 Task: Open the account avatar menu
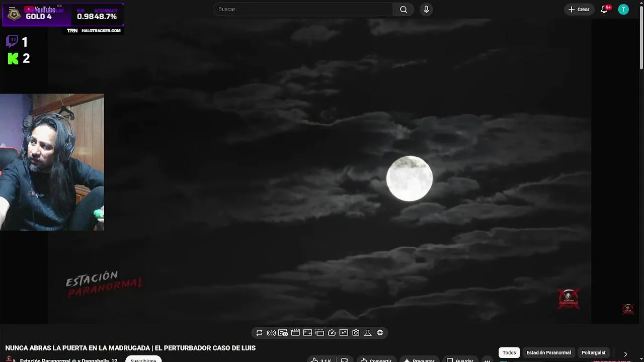[623, 9]
